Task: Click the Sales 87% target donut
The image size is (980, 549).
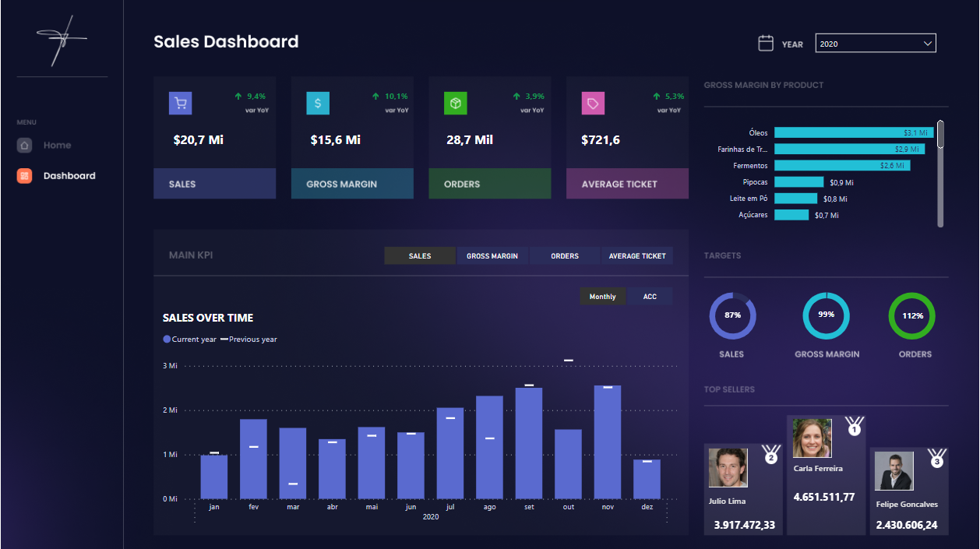Action: click(732, 316)
